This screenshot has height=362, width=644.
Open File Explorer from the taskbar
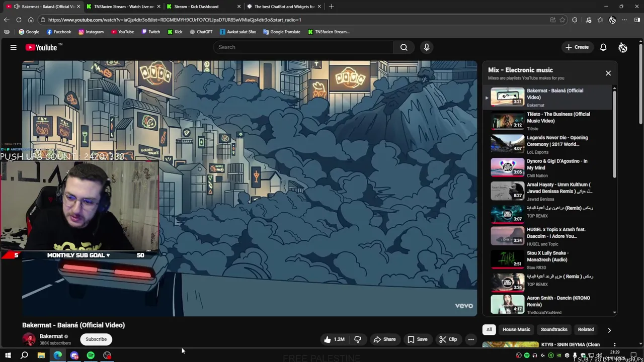click(x=41, y=356)
